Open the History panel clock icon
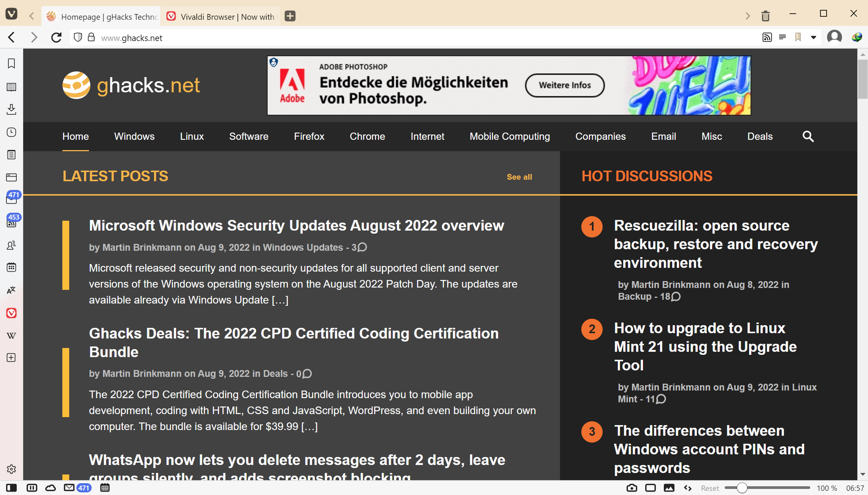Viewport: 868px width, 495px height. 11,132
